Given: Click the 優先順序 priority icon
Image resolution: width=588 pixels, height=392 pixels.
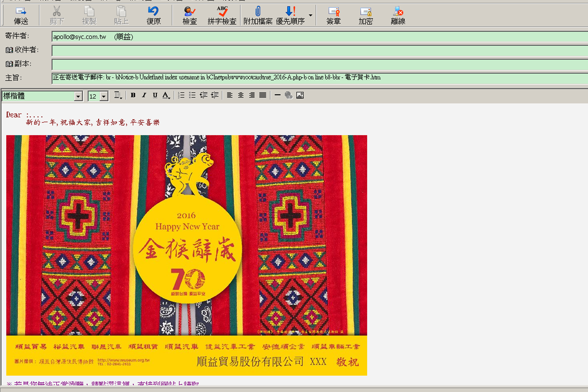Looking at the screenshot, I should click(x=291, y=11).
